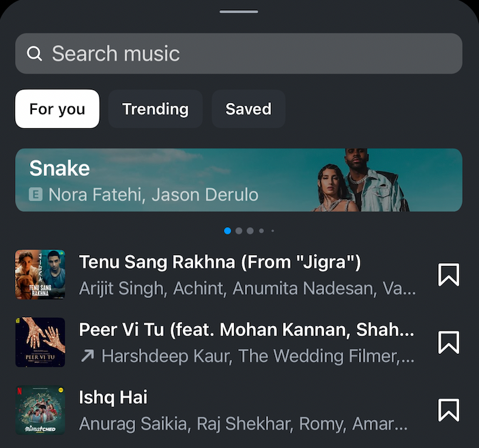Click the Search music field
Image resolution: width=479 pixels, height=448 pixels.
pyautogui.click(x=239, y=54)
